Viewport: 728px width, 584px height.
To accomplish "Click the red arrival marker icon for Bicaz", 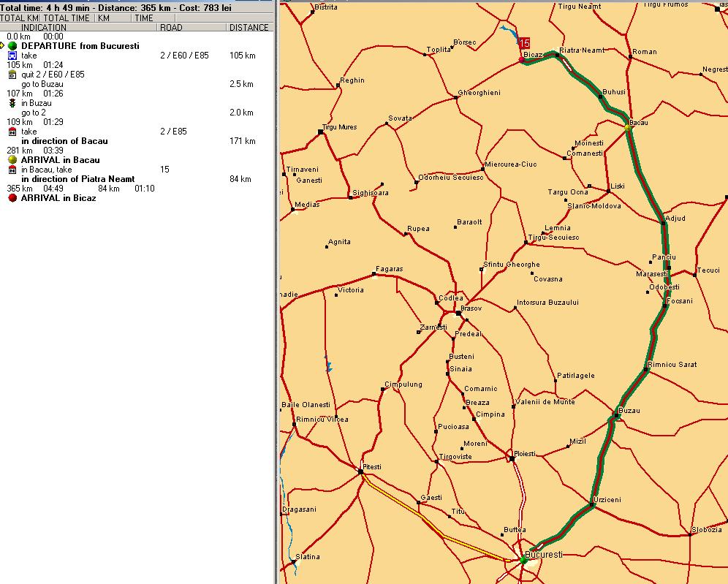I will click(12, 198).
